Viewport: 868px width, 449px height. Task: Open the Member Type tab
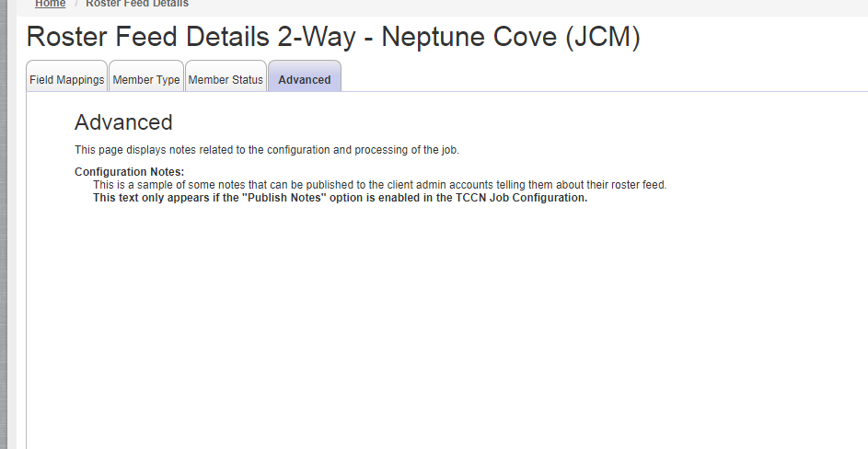click(x=146, y=80)
